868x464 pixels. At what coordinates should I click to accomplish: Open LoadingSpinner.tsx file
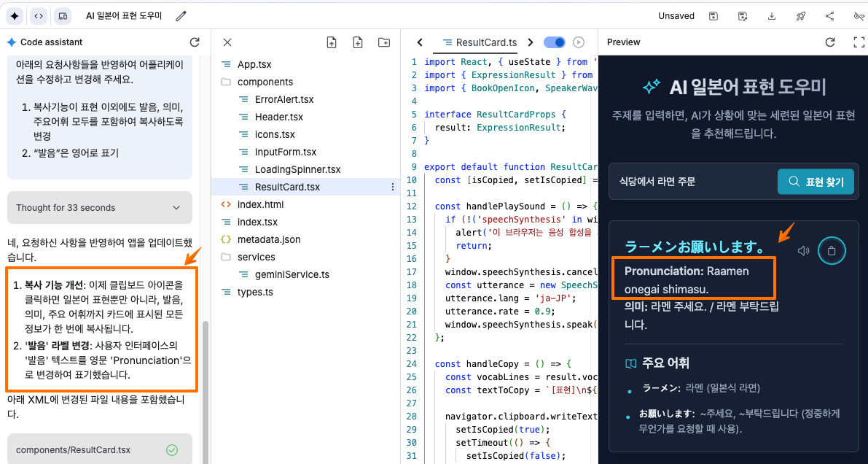tap(298, 170)
